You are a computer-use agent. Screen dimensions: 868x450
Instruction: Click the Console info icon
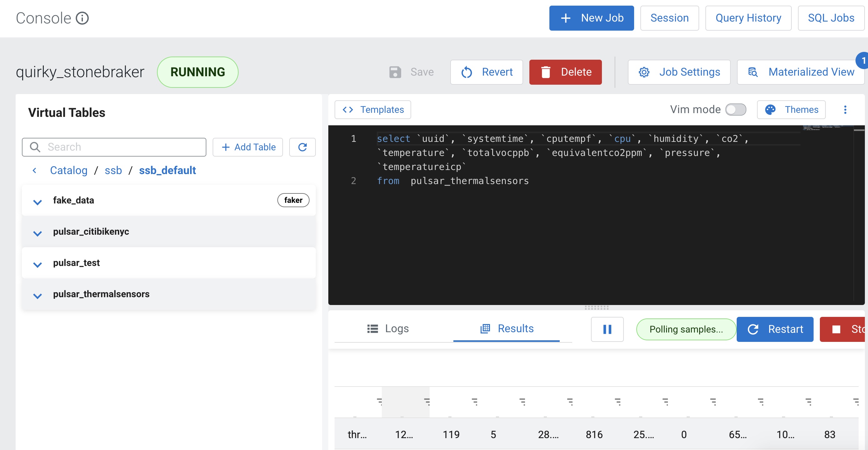[82, 18]
